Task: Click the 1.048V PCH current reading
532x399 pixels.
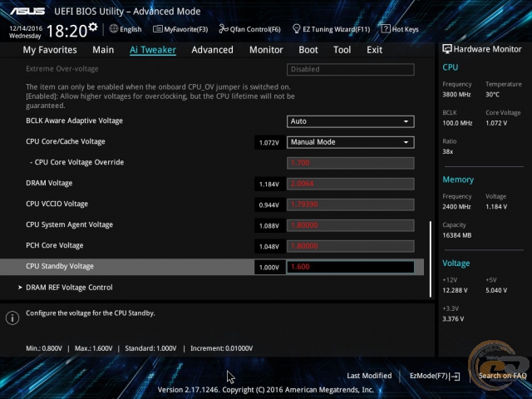Action: (x=269, y=246)
